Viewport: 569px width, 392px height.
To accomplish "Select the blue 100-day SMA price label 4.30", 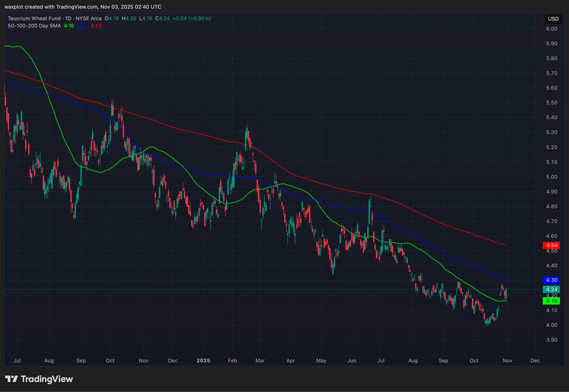I will [551, 280].
